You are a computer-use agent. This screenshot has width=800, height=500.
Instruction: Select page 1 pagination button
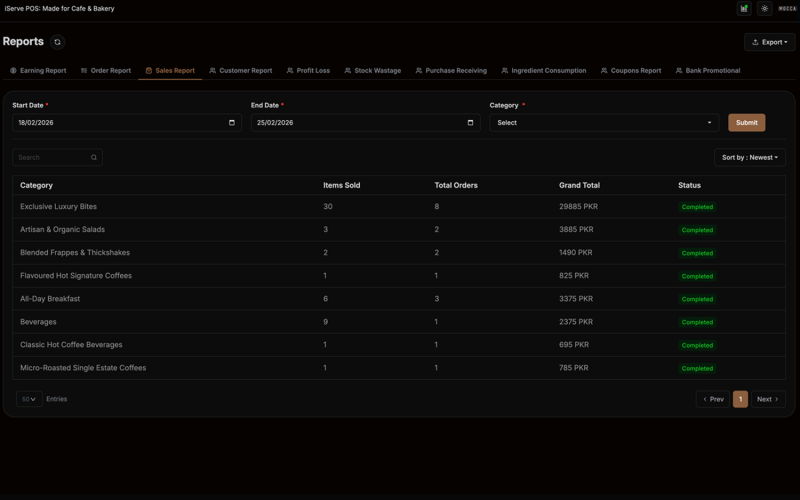click(740, 399)
